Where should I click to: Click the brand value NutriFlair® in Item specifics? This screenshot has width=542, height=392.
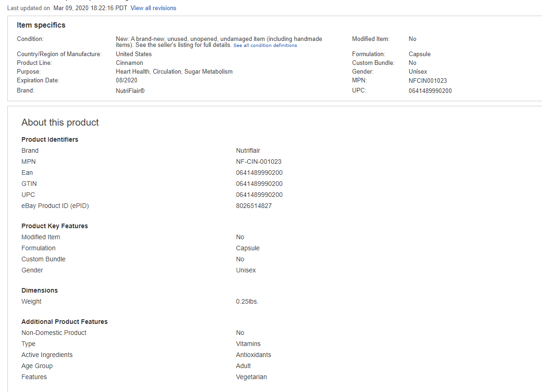130,91
